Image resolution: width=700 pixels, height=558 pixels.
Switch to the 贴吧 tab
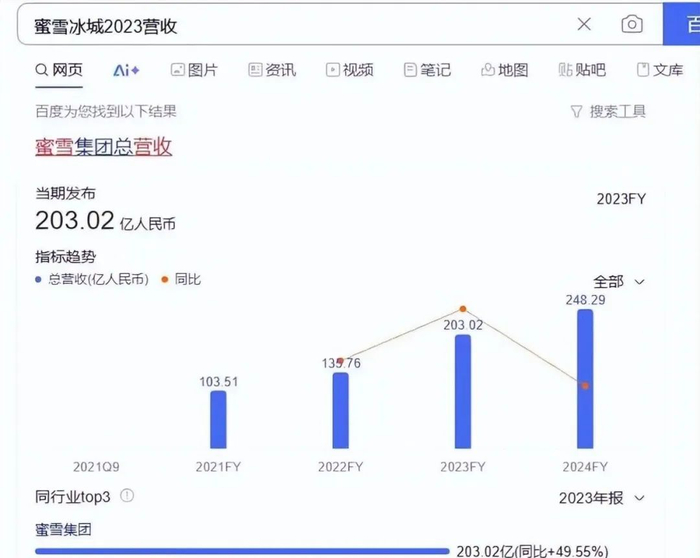tap(582, 70)
